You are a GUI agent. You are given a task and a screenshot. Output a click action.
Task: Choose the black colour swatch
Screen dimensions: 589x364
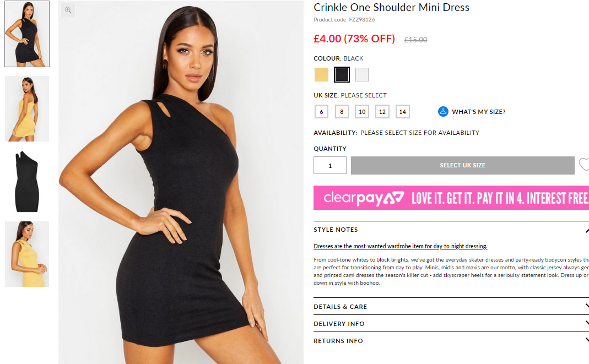click(x=342, y=74)
